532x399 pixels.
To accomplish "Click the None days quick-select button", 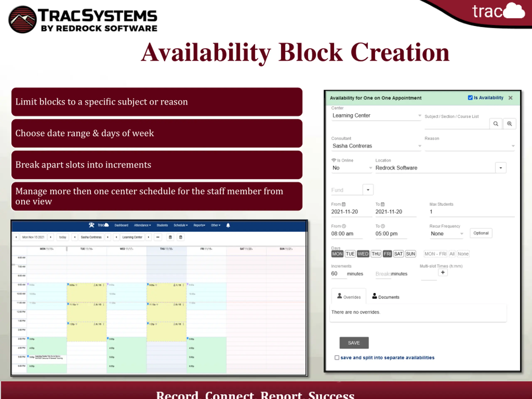I will click(463, 254).
